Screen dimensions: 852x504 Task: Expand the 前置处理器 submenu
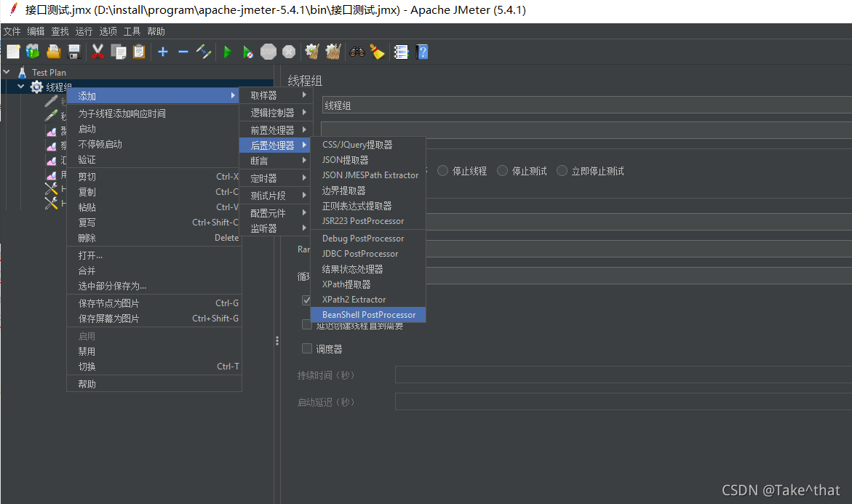275,129
